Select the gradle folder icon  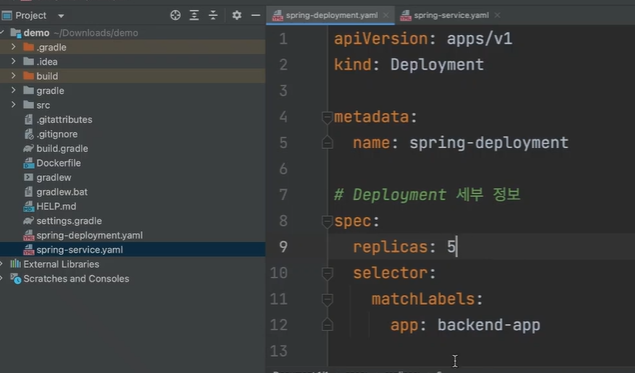[28, 90]
